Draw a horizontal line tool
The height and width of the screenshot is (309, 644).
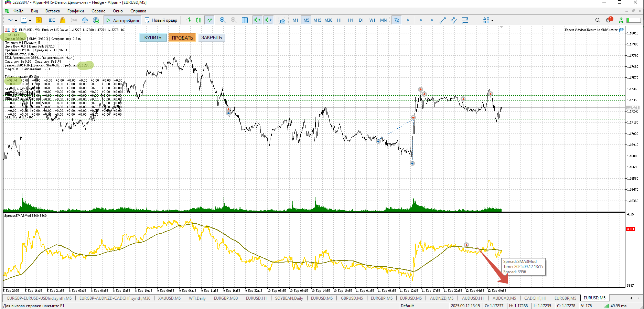click(432, 20)
